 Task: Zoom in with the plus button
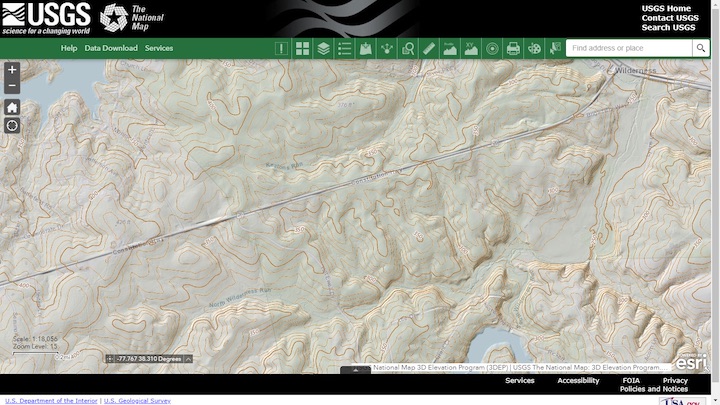coord(12,70)
